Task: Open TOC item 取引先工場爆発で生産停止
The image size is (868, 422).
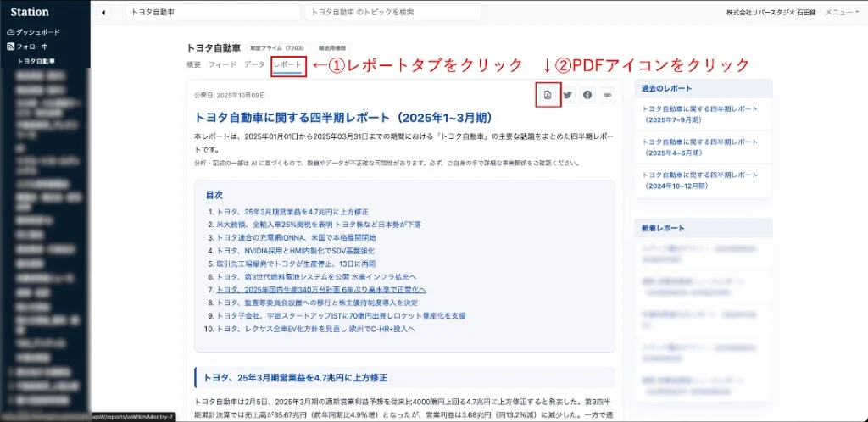Action: (296, 264)
